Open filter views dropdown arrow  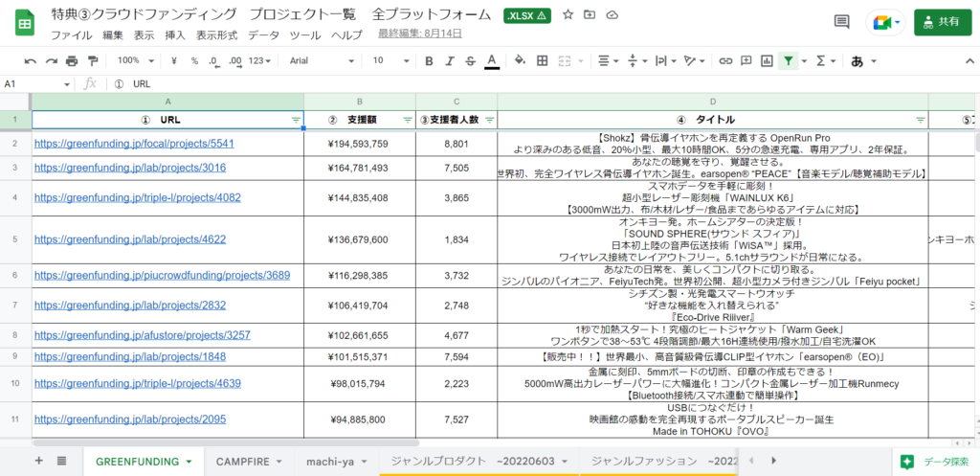click(x=804, y=61)
